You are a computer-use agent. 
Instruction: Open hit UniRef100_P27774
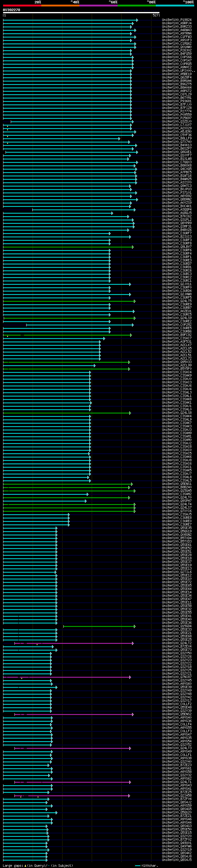tap(176, 111)
